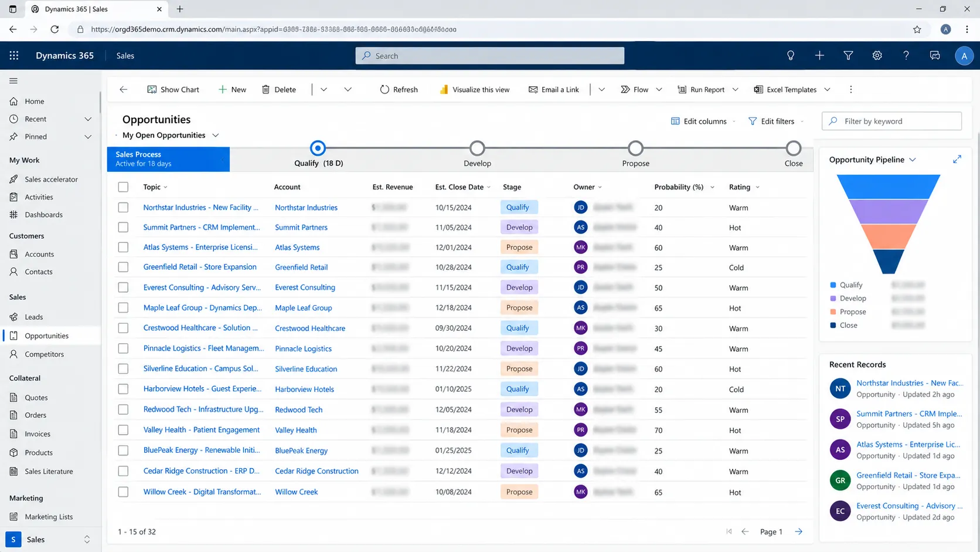Check the Willow Creek row checkbox
Image resolution: width=980 pixels, height=552 pixels.
pyautogui.click(x=123, y=492)
